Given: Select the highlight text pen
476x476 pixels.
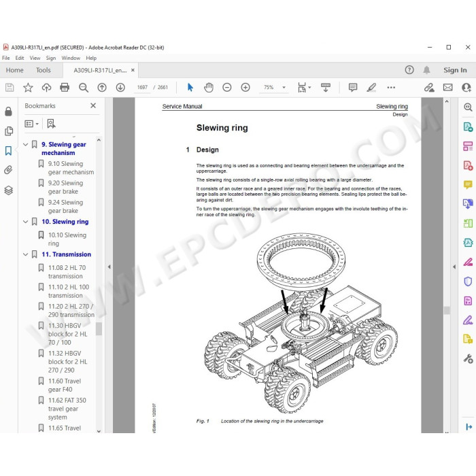Looking at the screenshot, I should 371,88.
